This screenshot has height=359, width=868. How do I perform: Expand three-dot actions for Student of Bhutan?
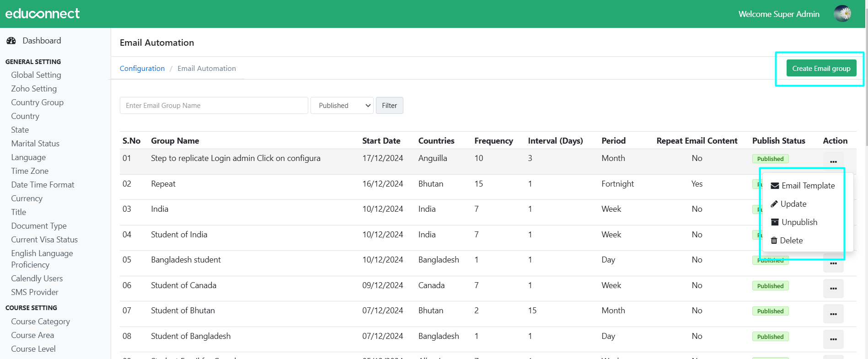833,314
